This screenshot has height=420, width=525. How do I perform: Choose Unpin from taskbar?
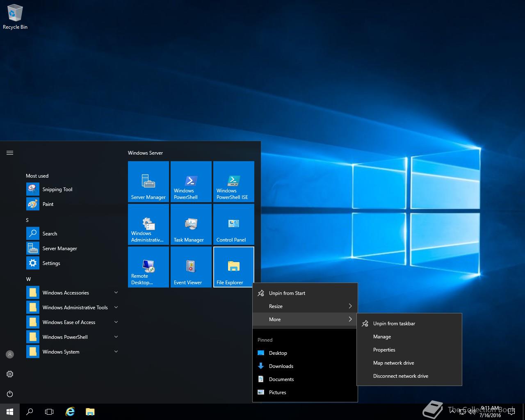(x=409, y=324)
